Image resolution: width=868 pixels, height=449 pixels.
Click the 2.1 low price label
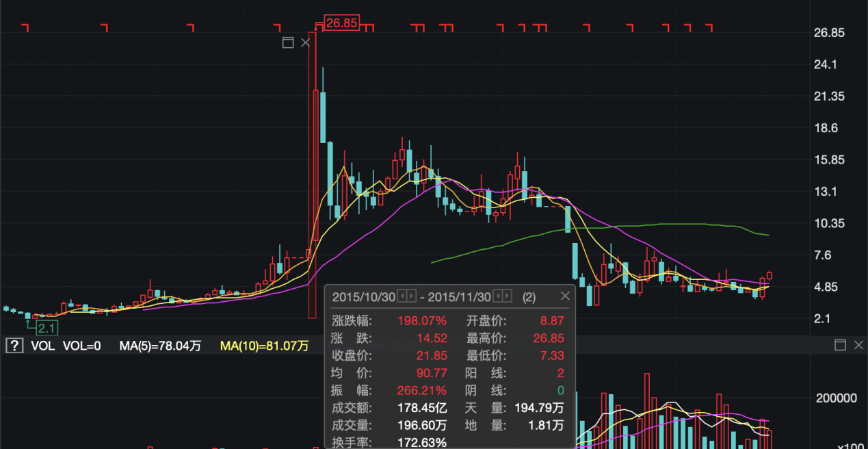coord(46,326)
